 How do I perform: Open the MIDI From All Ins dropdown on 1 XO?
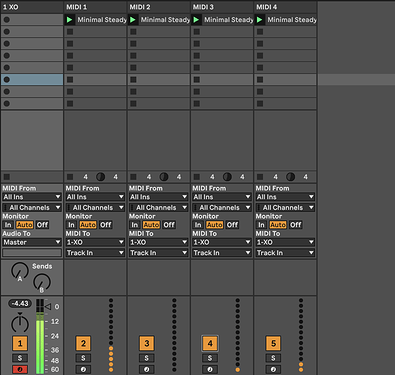point(32,197)
